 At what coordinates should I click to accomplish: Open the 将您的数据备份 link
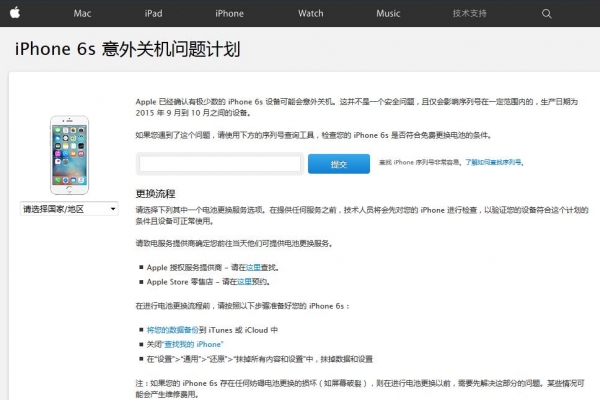(x=173, y=330)
